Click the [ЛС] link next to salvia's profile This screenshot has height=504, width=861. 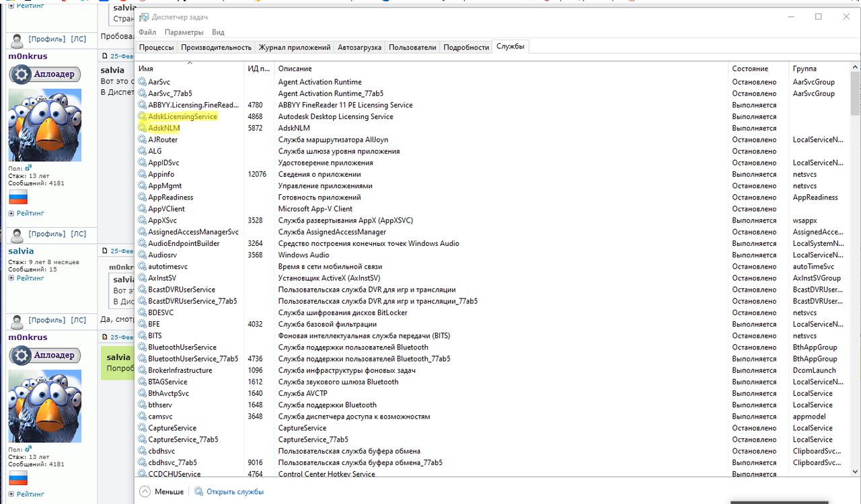(x=79, y=234)
